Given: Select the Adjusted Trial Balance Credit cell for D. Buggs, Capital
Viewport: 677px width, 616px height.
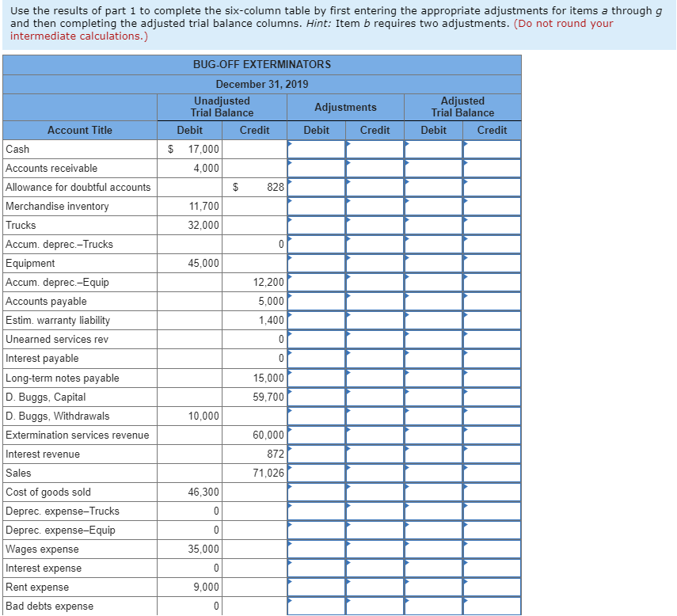Looking at the screenshot, I should 492,397.
